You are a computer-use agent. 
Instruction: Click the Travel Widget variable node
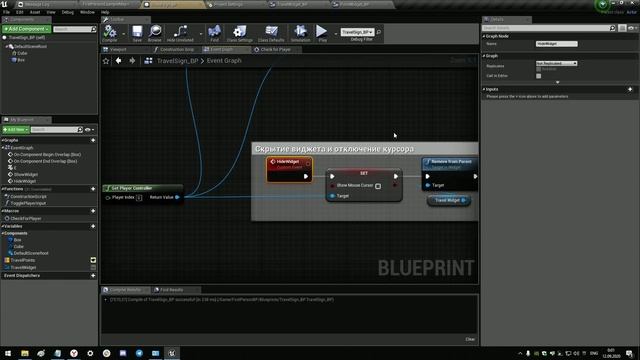click(x=449, y=200)
